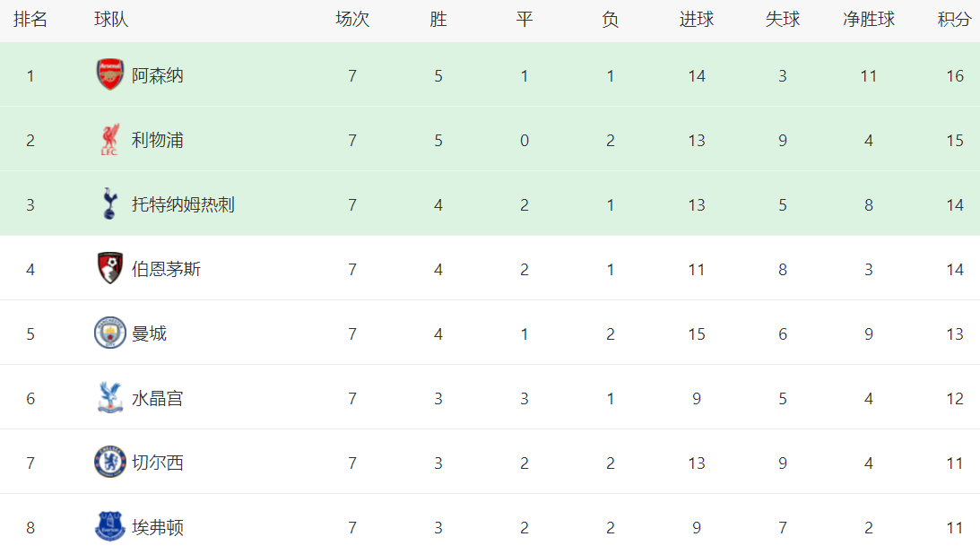Open the 伯恩茅斯 team name link
Viewport: 980px width, 554px height.
(x=166, y=269)
